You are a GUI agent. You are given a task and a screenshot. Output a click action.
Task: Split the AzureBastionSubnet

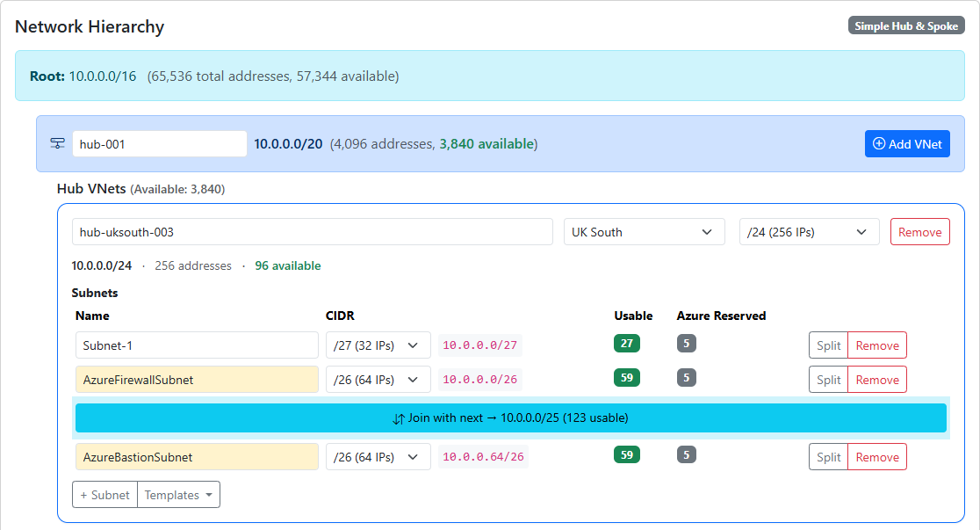pos(828,456)
